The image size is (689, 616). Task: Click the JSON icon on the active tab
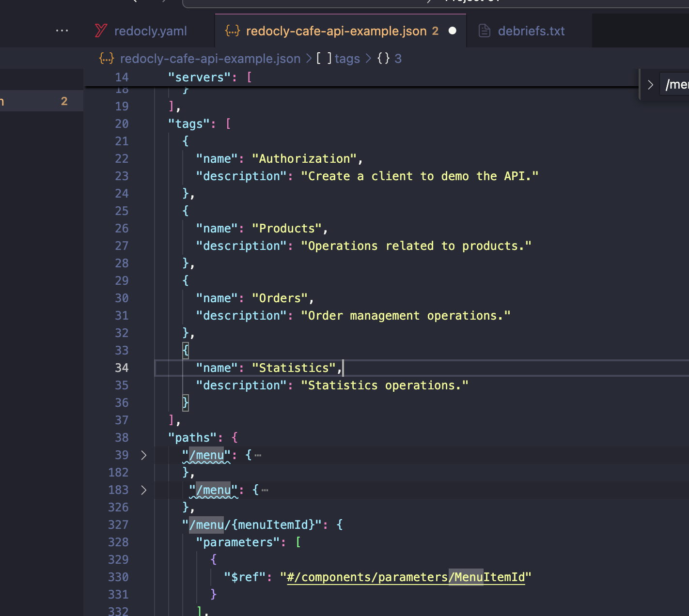(x=233, y=31)
